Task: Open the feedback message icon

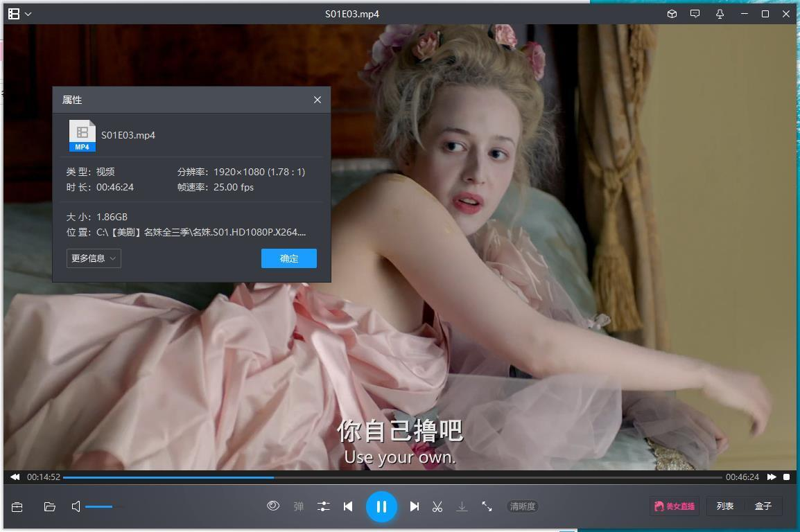Action: [x=695, y=13]
